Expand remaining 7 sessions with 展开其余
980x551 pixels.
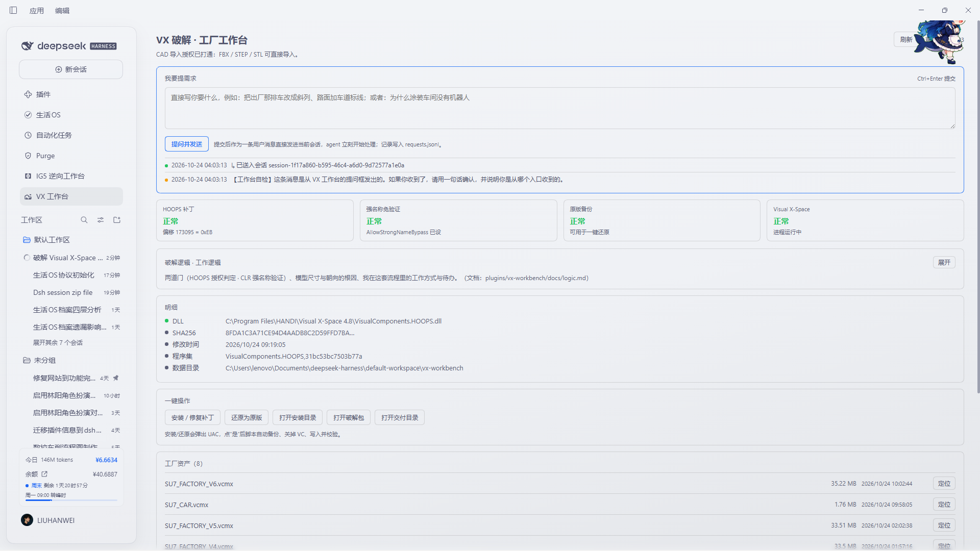(58, 343)
